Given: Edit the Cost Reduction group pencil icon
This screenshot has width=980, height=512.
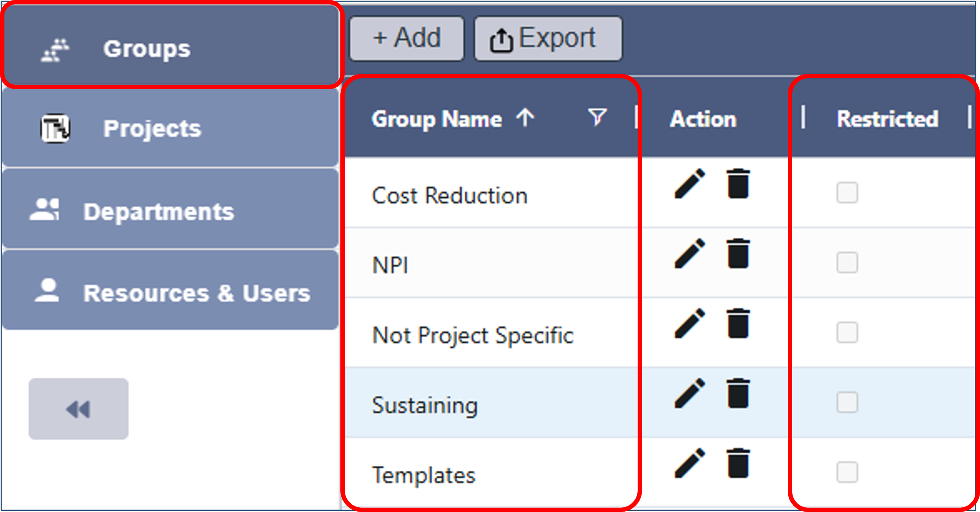Looking at the screenshot, I should (690, 184).
